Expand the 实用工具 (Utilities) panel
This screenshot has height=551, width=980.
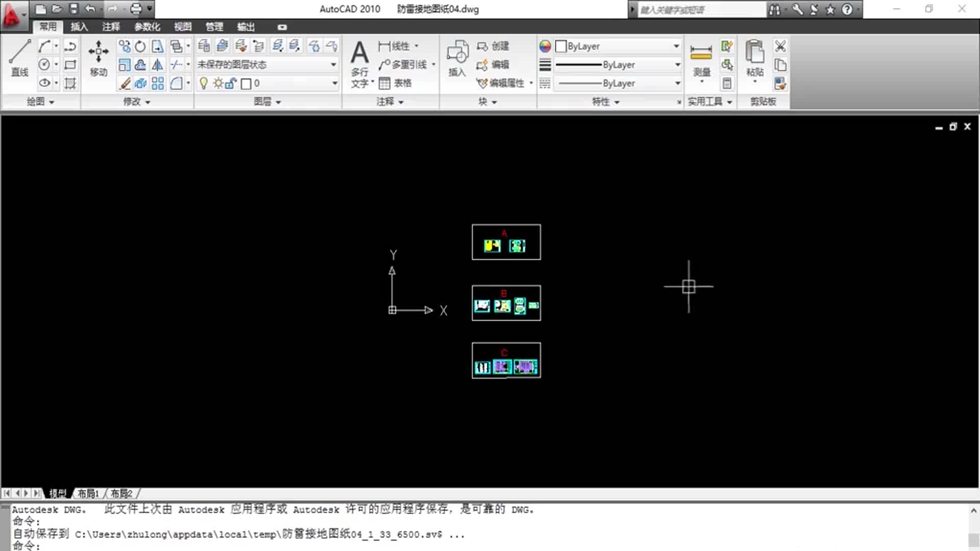pyautogui.click(x=710, y=102)
